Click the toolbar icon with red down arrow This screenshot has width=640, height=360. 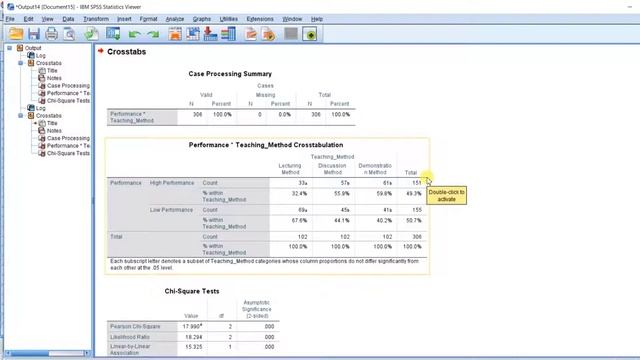pos(210,34)
